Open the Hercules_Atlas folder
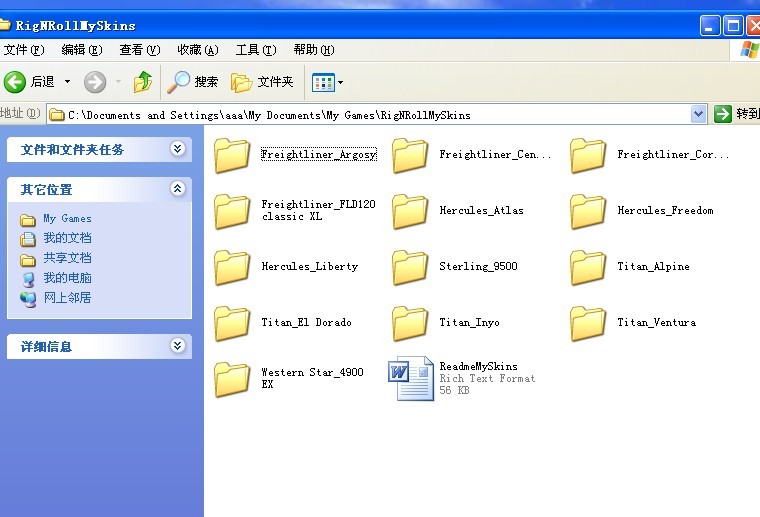This screenshot has width=760, height=517. (410, 211)
